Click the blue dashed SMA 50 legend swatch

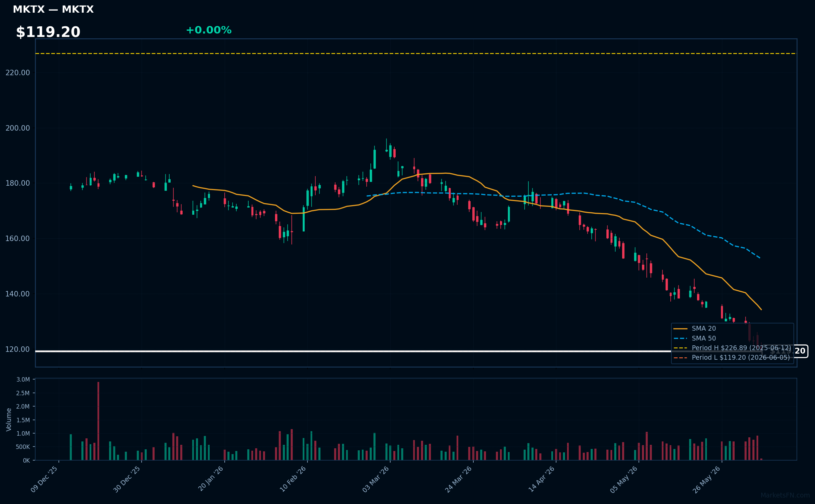(x=680, y=338)
